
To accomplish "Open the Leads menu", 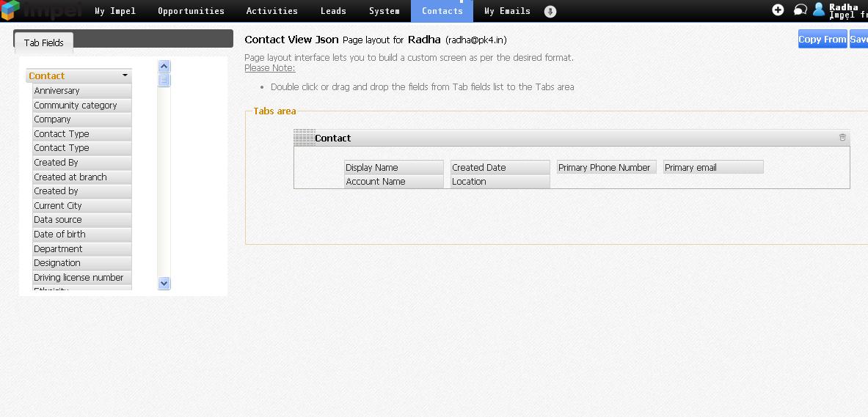I will [333, 11].
